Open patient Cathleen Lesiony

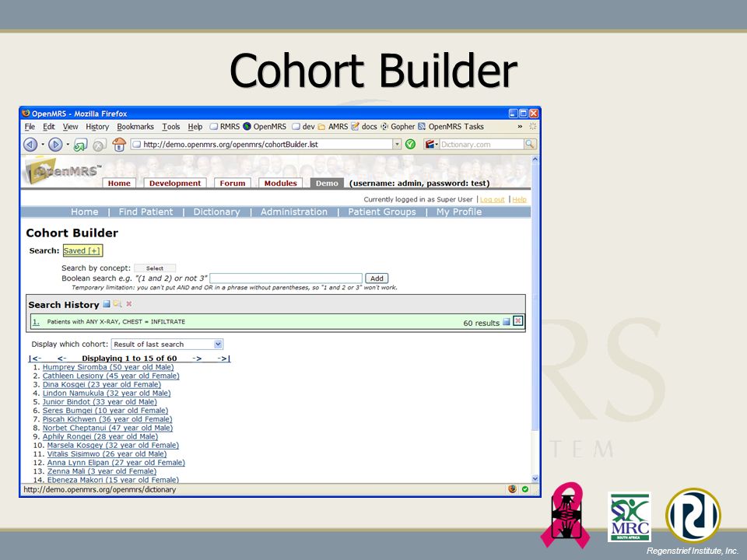click(x=111, y=376)
